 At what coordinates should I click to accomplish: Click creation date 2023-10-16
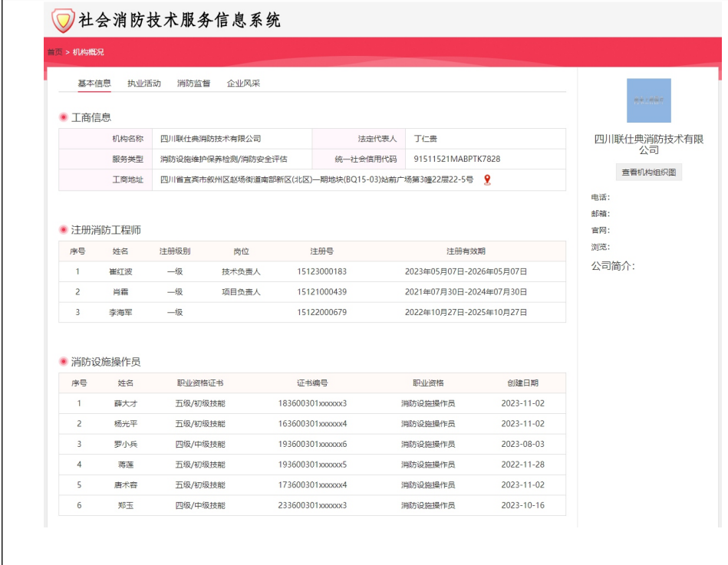click(x=522, y=506)
